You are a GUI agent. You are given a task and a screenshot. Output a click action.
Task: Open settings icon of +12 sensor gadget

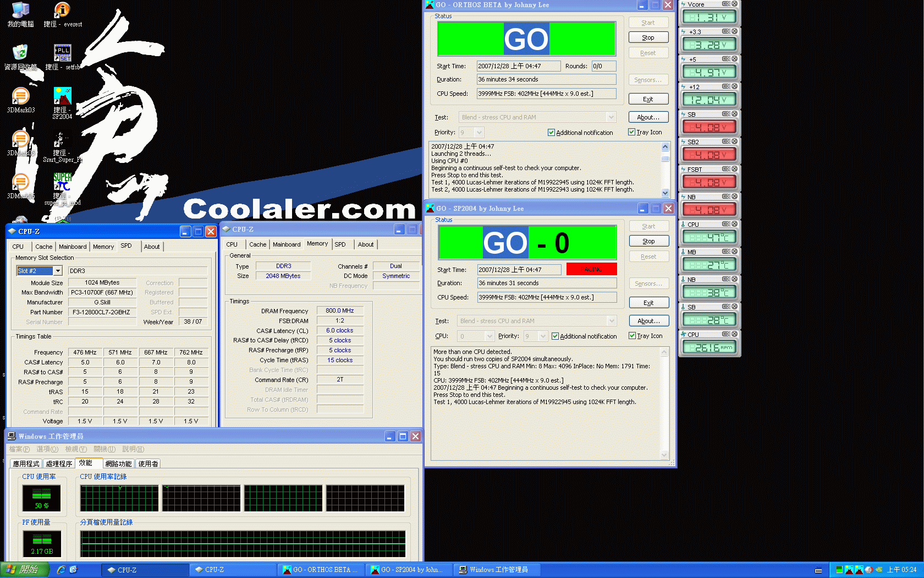tap(726, 86)
